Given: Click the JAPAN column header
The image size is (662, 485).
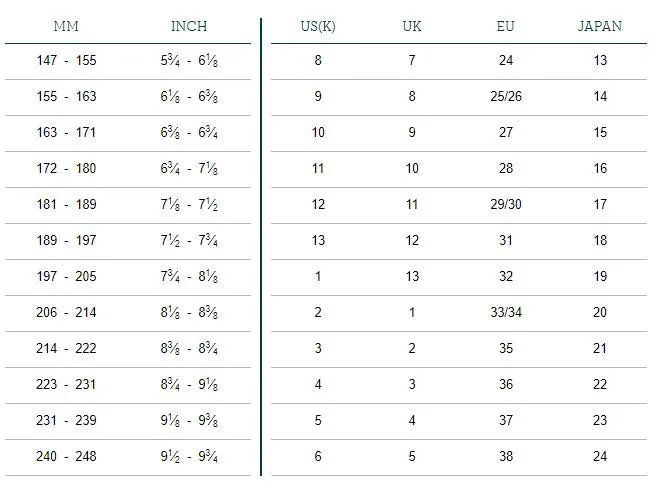Looking at the screenshot, I should coord(599,27).
